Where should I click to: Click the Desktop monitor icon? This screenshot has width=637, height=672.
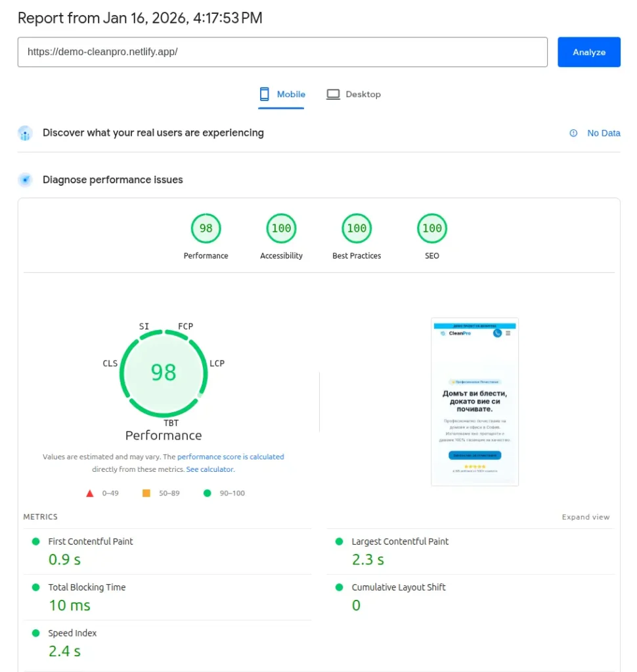click(x=334, y=94)
